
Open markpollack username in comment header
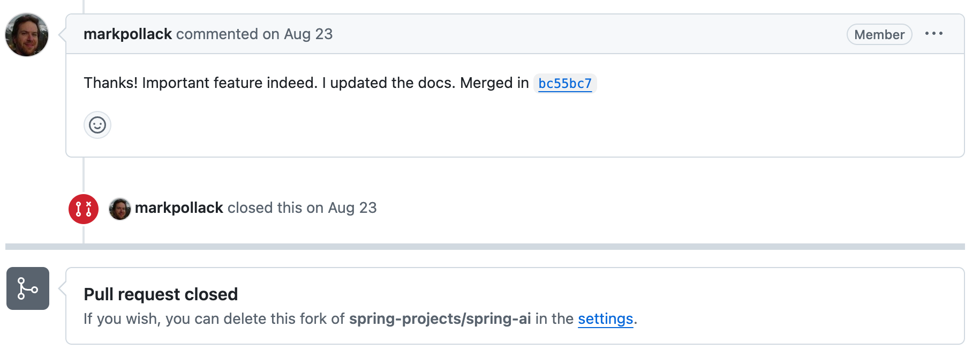pos(127,34)
